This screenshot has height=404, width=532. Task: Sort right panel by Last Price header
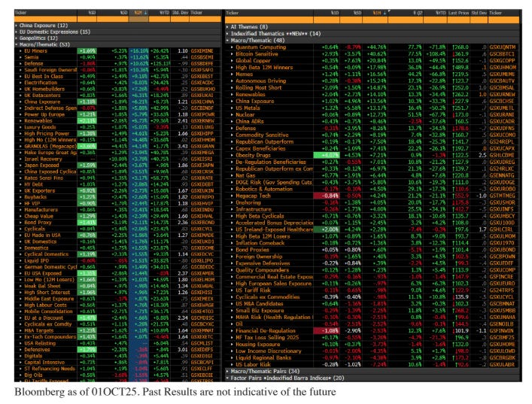458,13
